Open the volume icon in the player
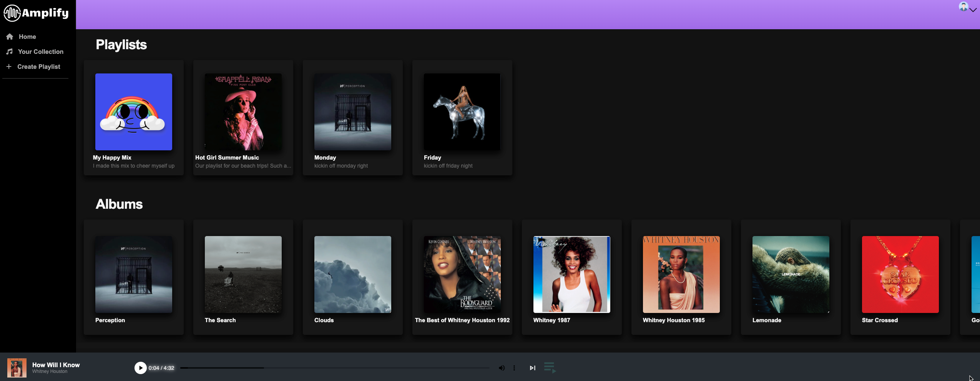 tap(502, 368)
